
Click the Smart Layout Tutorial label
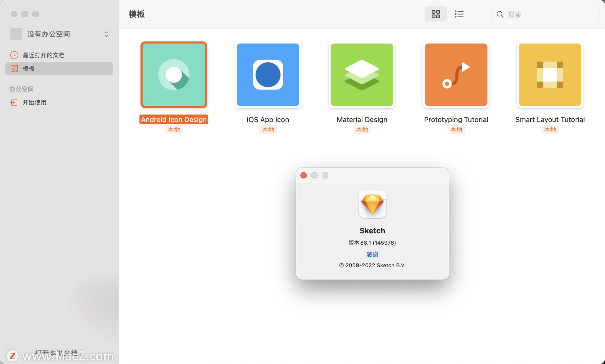tap(550, 120)
